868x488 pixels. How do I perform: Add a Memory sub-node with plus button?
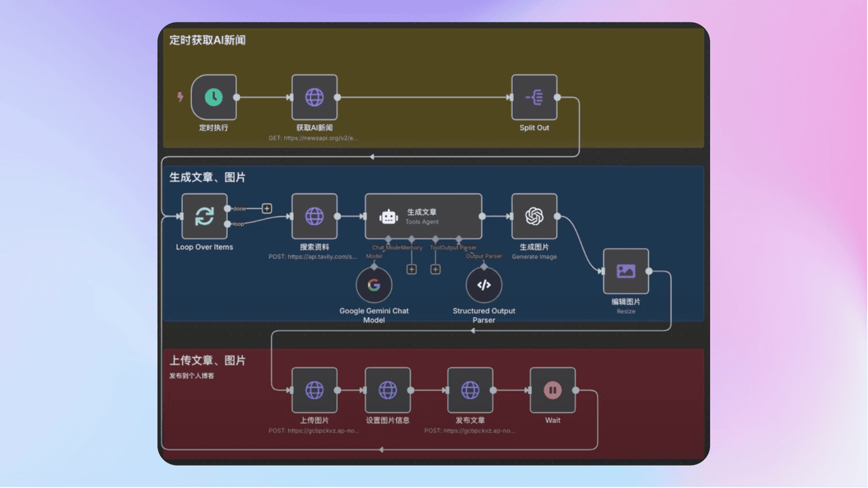coord(412,269)
